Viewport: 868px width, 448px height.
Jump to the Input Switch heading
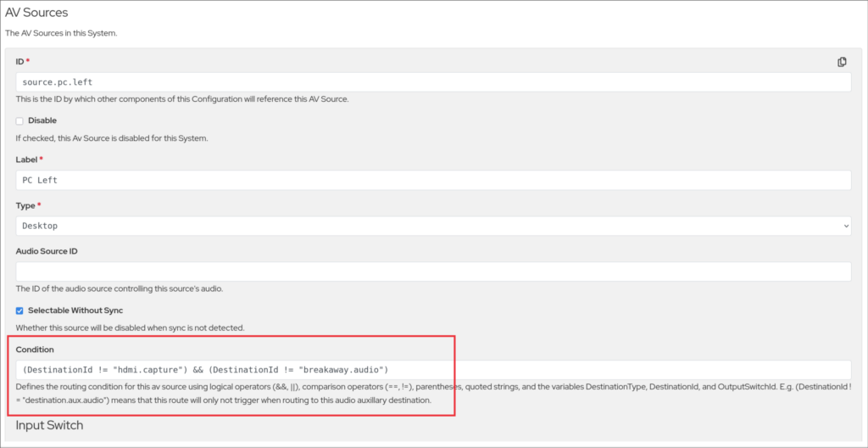pyautogui.click(x=49, y=425)
